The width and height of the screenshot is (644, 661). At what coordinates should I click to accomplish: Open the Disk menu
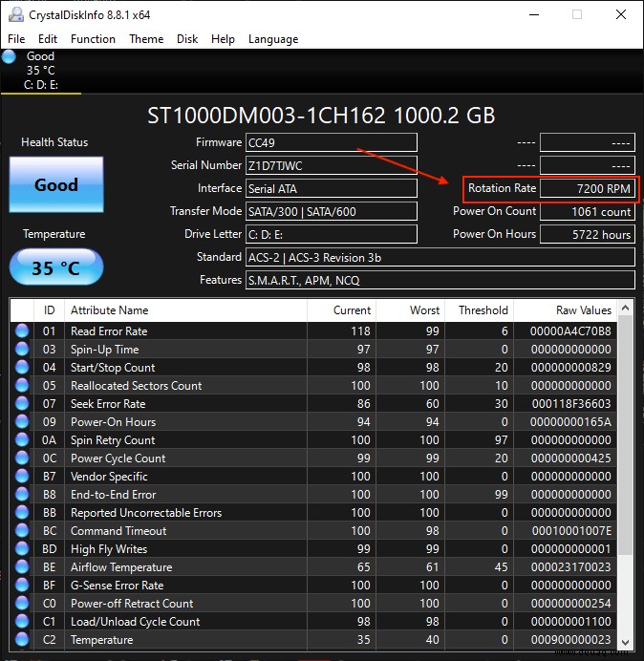[x=187, y=39]
